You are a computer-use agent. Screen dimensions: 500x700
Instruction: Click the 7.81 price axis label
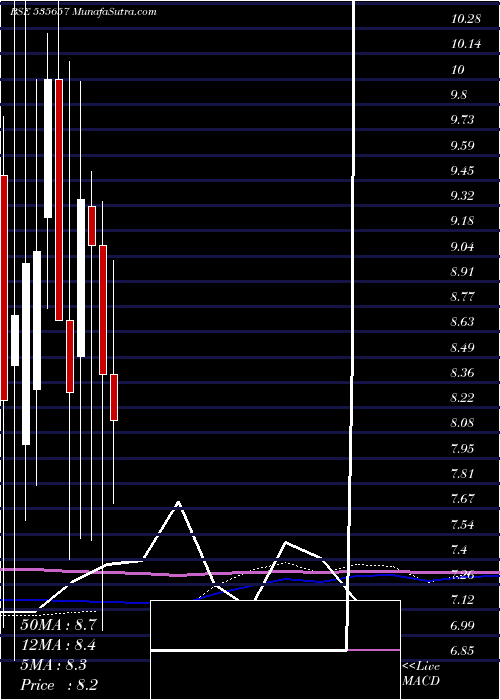point(462,473)
